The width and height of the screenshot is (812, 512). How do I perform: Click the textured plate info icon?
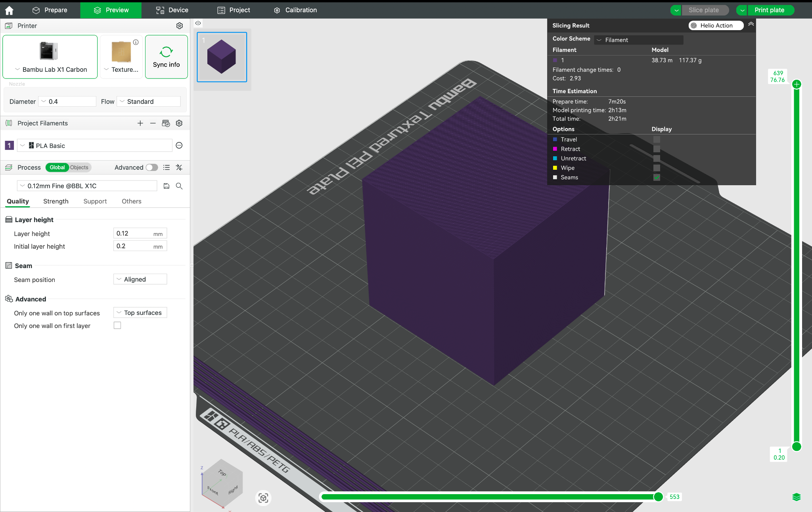click(x=136, y=42)
